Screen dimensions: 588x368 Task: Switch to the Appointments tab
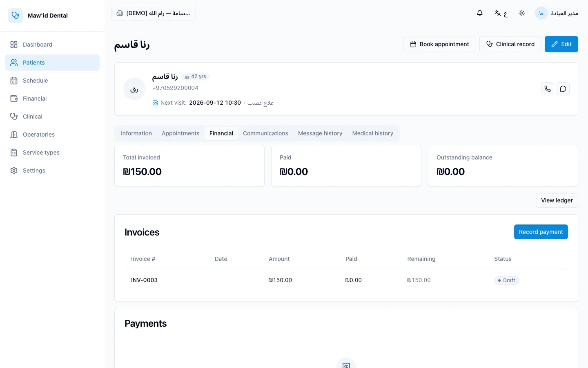point(180,133)
